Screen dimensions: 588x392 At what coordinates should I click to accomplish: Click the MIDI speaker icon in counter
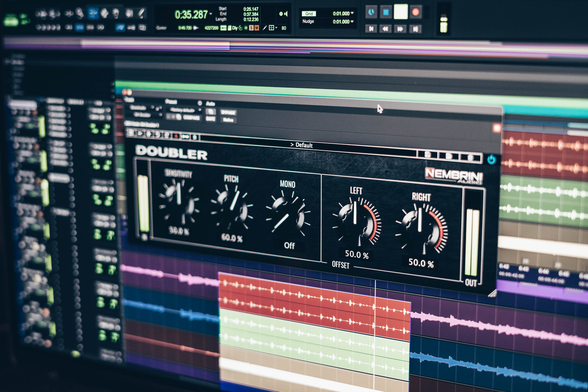[284, 14]
